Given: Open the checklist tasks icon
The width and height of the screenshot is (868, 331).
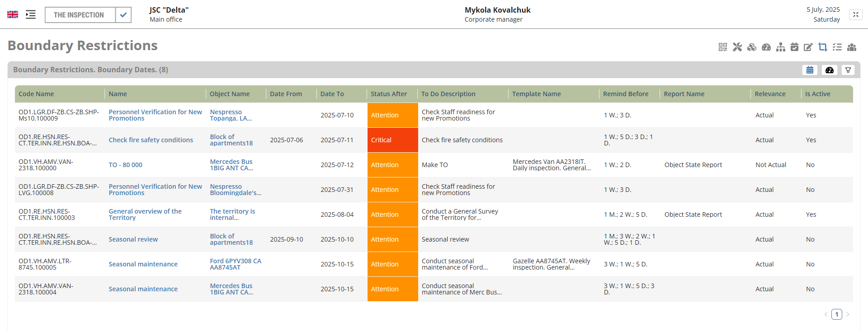Looking at the screenshot, I should [837, 47].
